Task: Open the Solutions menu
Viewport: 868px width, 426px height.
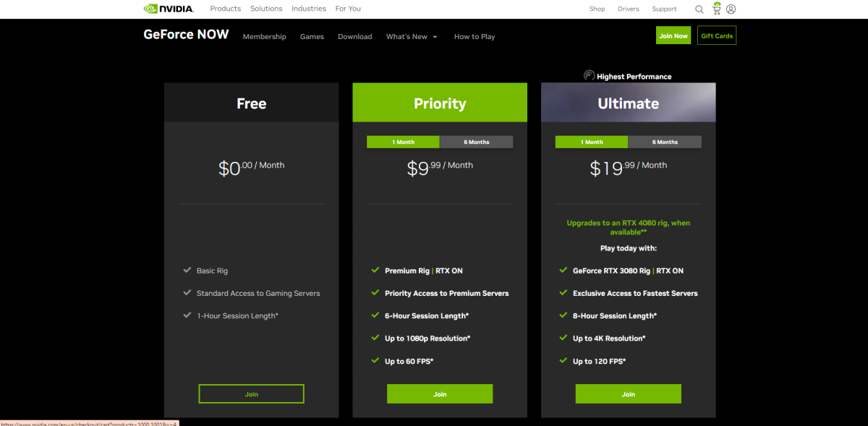Action: click(x=266, y=9)
